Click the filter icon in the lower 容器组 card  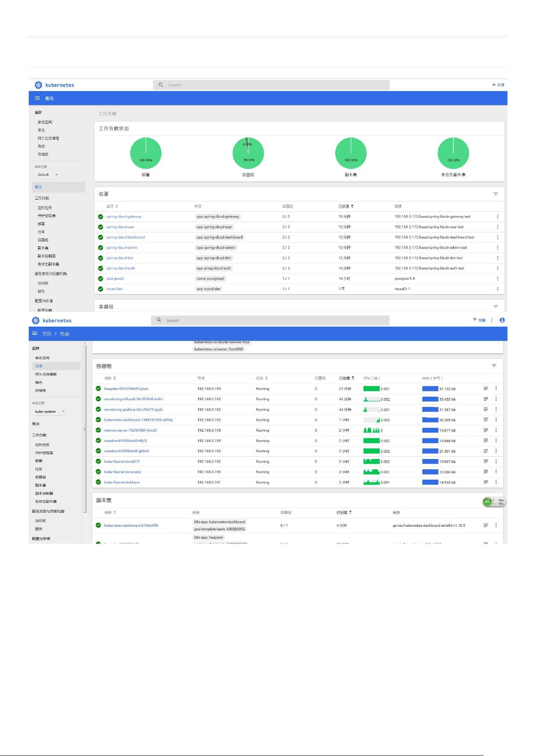click(494, 366)
